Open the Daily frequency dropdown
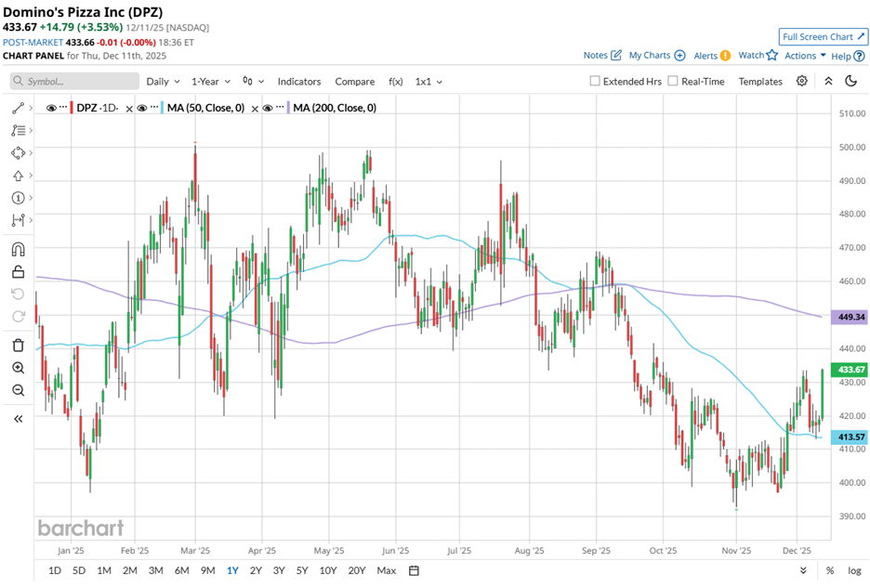The height and width of the screenshot is (588, 870). coord(163,82)
